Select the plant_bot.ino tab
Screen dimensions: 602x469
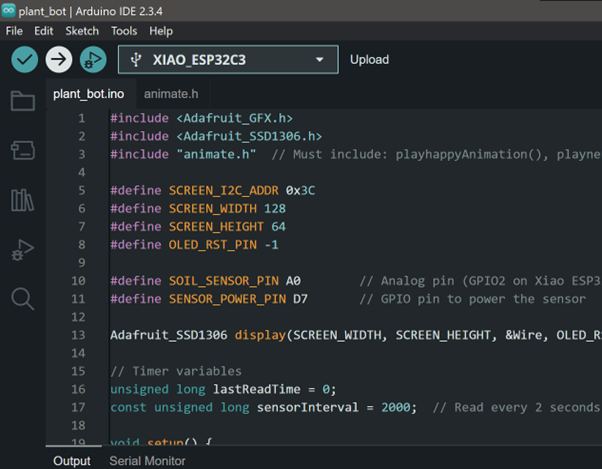(x=89, y=94)
